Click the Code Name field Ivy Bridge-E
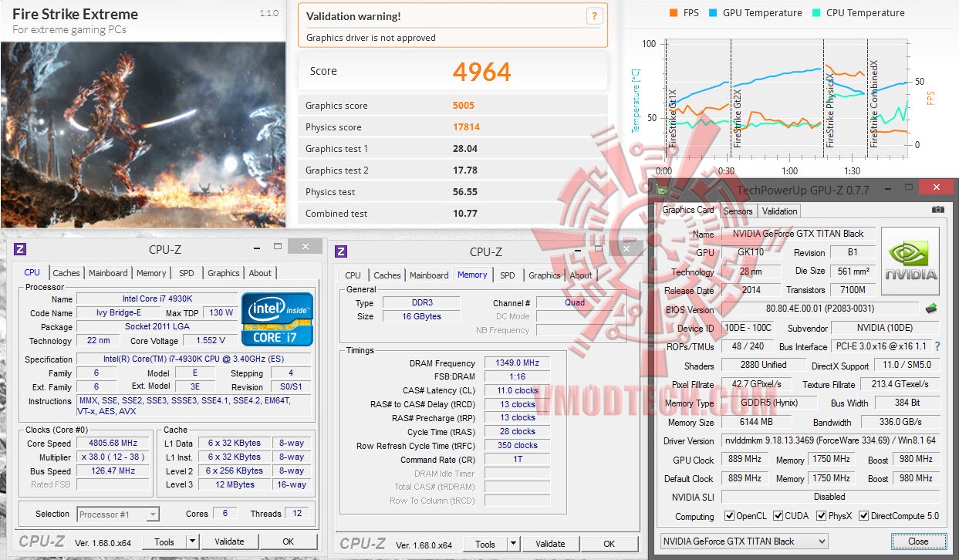The width and height of the screenshot is (959, 560). pos(118,312)
